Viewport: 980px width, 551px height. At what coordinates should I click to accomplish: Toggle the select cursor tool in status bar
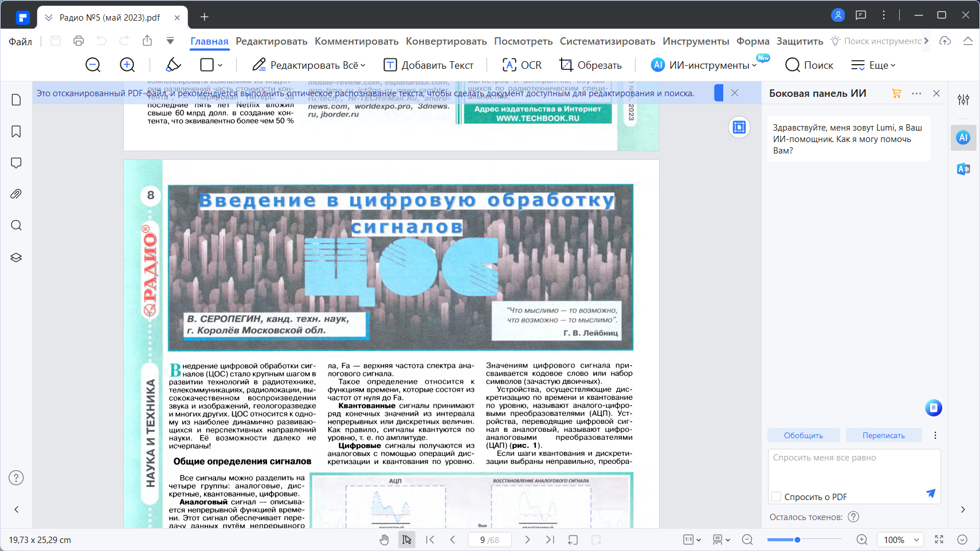point(406,540)
